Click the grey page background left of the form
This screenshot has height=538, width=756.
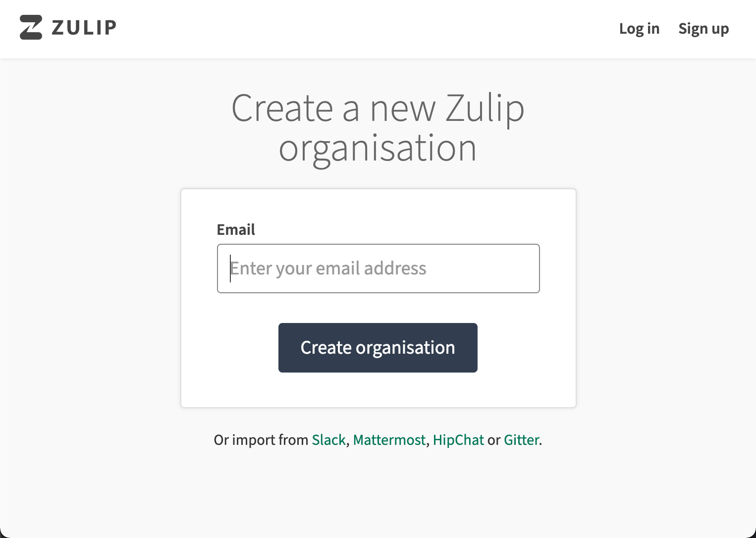pos(89,297)
